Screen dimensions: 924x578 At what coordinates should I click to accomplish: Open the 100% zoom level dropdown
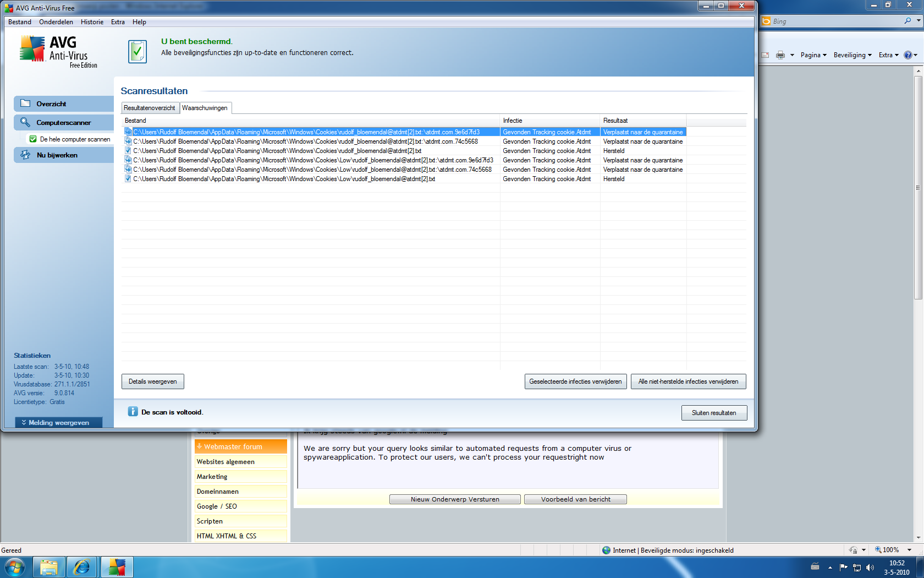[910, 550]
